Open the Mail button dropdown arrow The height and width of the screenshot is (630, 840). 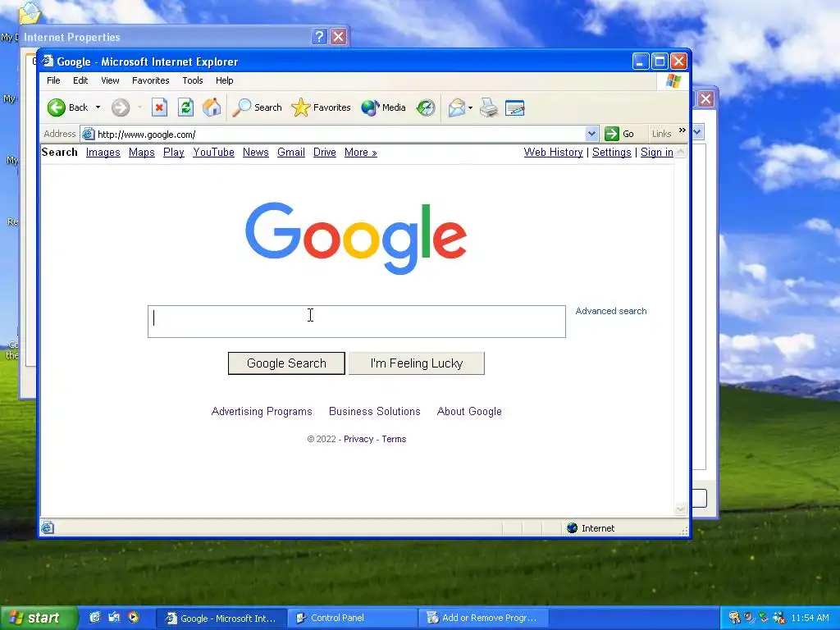pos(470,107)
